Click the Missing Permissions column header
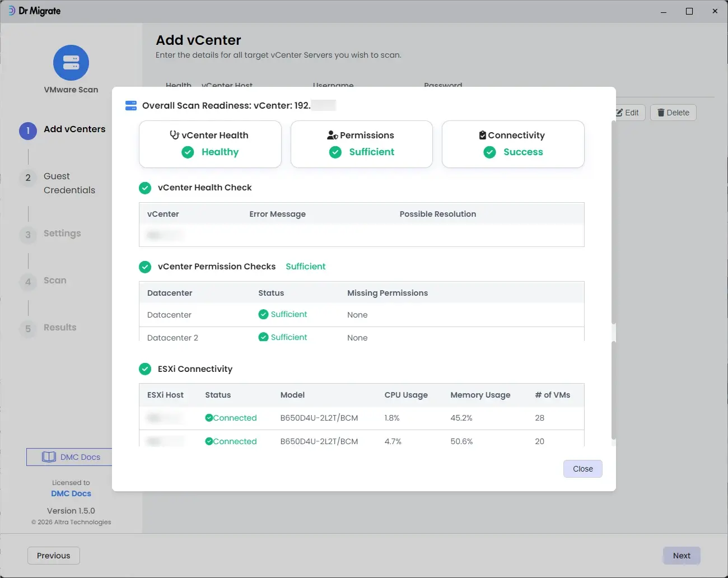 tap(388, 293)
